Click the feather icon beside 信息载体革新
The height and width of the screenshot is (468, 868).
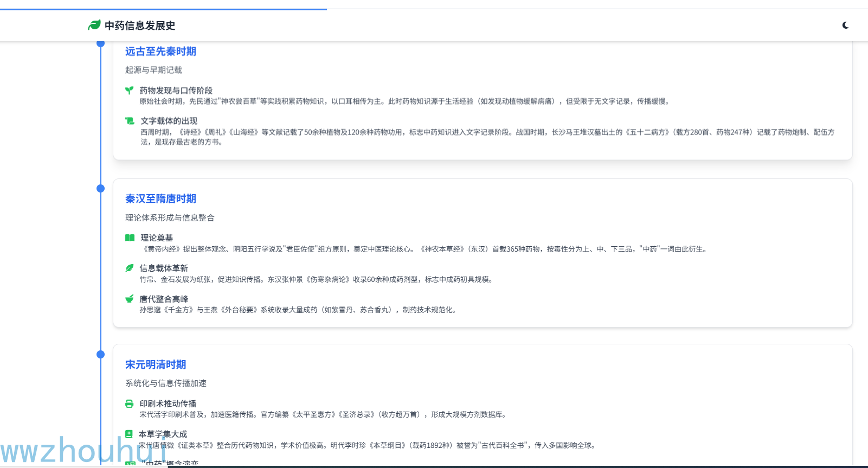129,268
